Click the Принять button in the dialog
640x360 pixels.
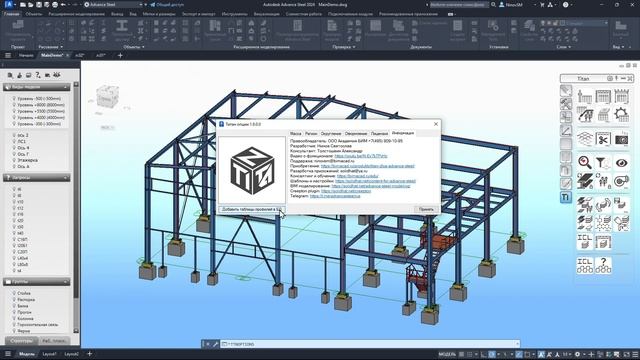click(x=426, y=209)
